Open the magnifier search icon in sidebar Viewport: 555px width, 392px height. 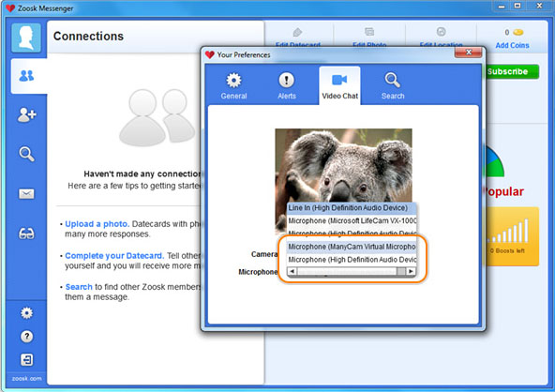point(26,154)
